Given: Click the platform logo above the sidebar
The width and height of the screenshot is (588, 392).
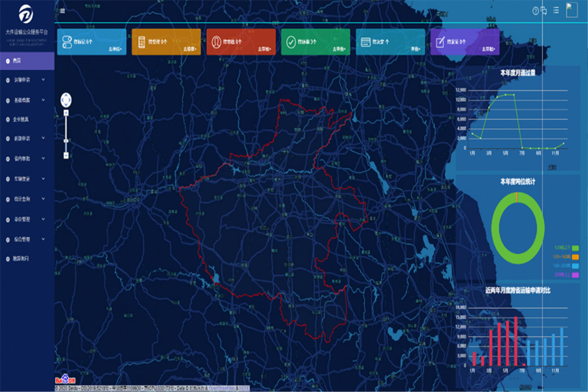Looking at the screenshot, I should (26, 14).
